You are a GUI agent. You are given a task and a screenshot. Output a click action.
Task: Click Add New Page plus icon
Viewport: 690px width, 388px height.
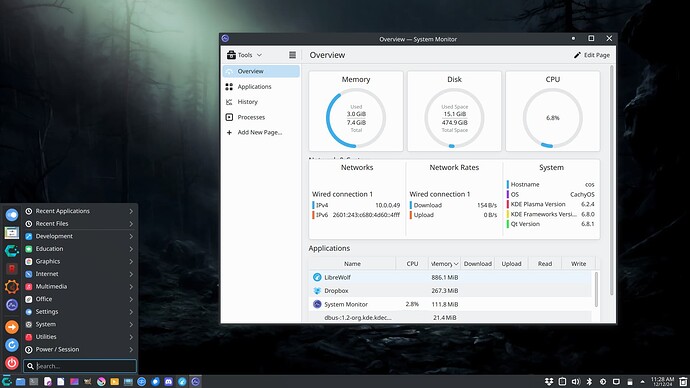pyautogui.click(x=229, y=132)
